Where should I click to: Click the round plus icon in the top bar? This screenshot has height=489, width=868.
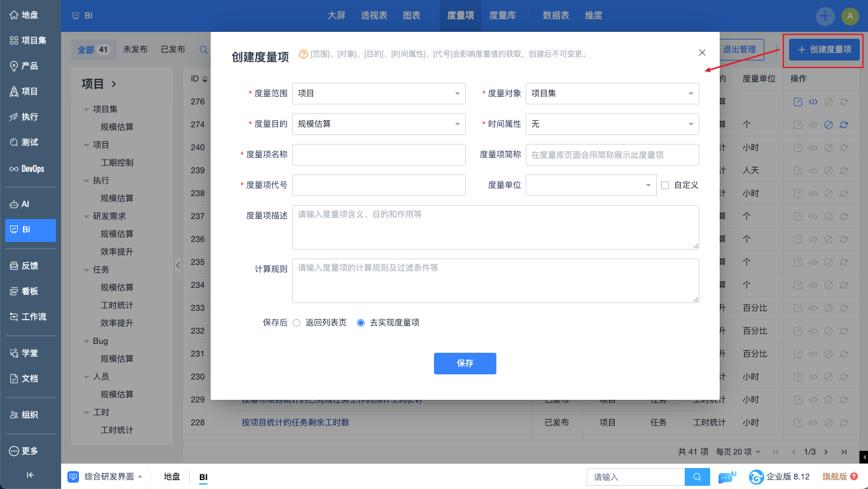tap(825, 16)
